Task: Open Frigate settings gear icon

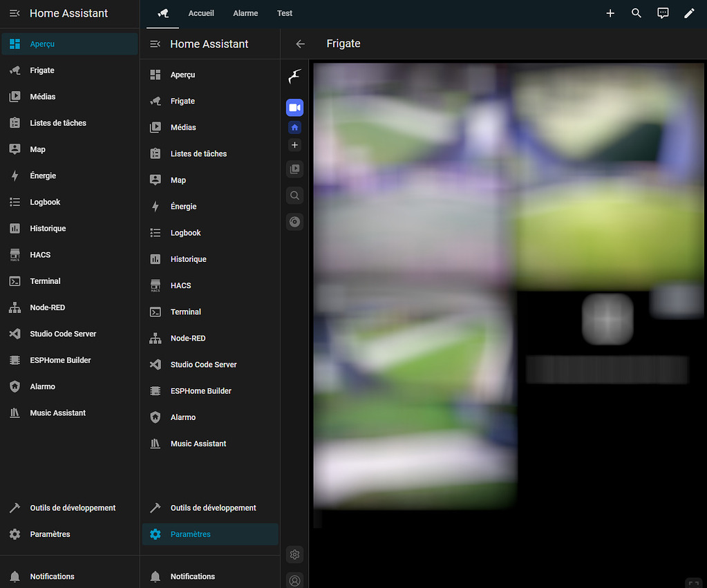Action: [x=295, y=554]
